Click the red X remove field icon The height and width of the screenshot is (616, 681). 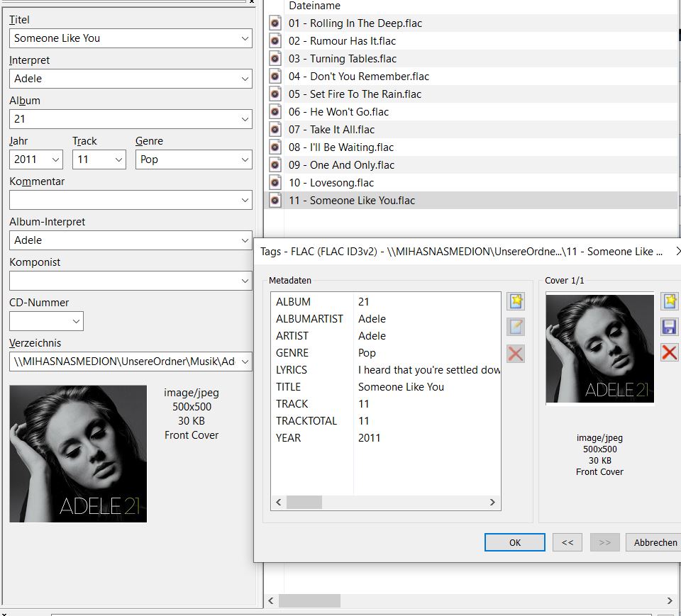(x=516, y=353)
